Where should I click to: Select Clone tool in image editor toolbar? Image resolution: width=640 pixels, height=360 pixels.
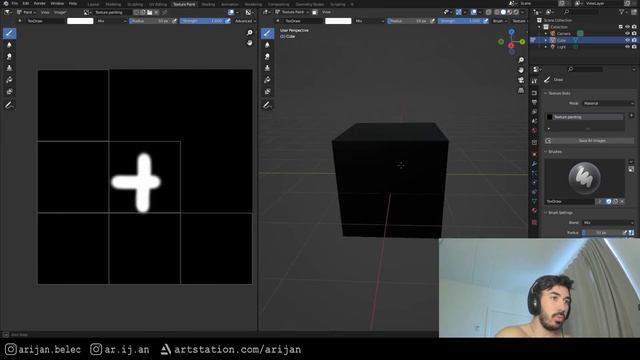coord(9,68)
